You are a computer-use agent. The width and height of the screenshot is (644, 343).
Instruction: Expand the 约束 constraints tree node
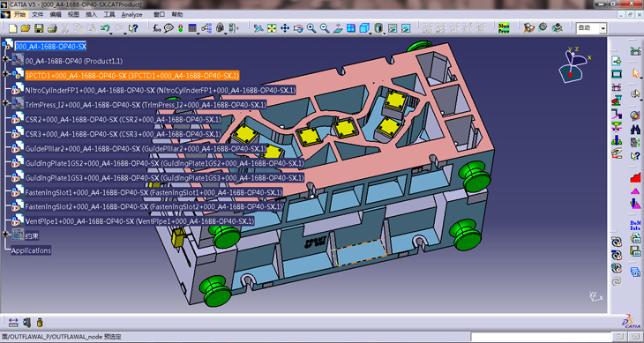pyautogui.click(x=5, y=234)
